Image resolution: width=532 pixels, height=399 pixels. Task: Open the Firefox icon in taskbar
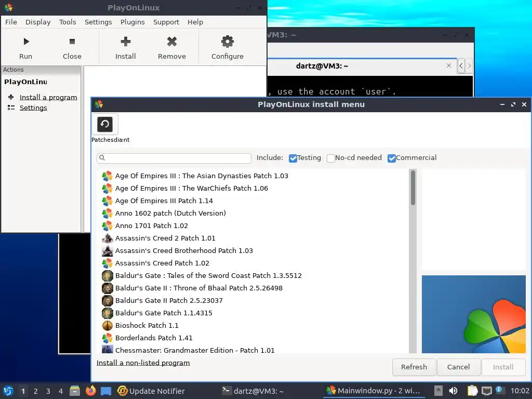(x=90, y=391)
